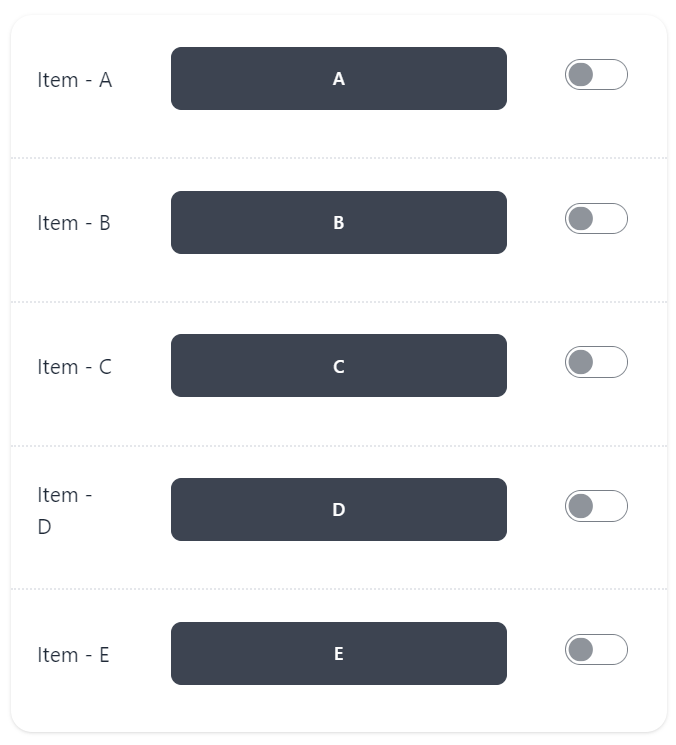
Task: Select the dark C button
Action: click(338, 366)
